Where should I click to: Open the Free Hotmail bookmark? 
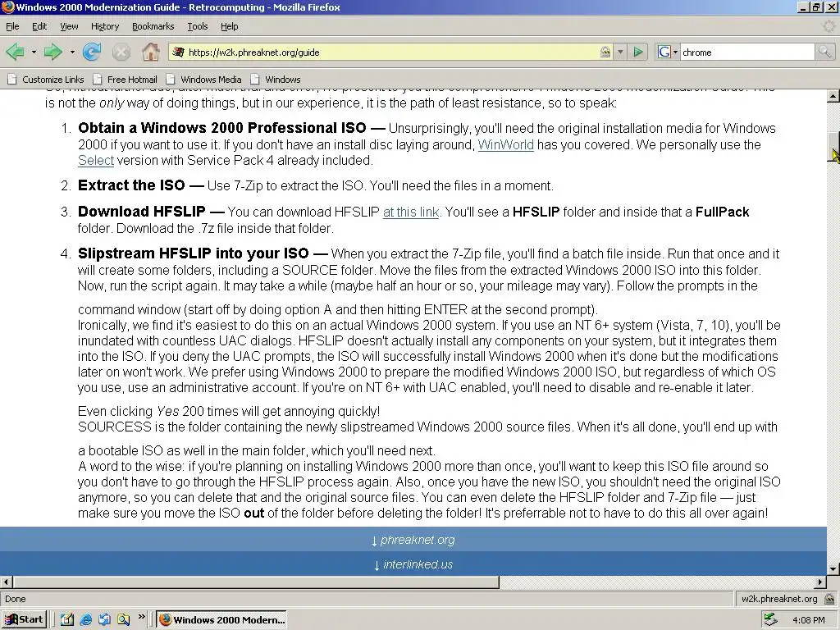click(x=126, y=80)
